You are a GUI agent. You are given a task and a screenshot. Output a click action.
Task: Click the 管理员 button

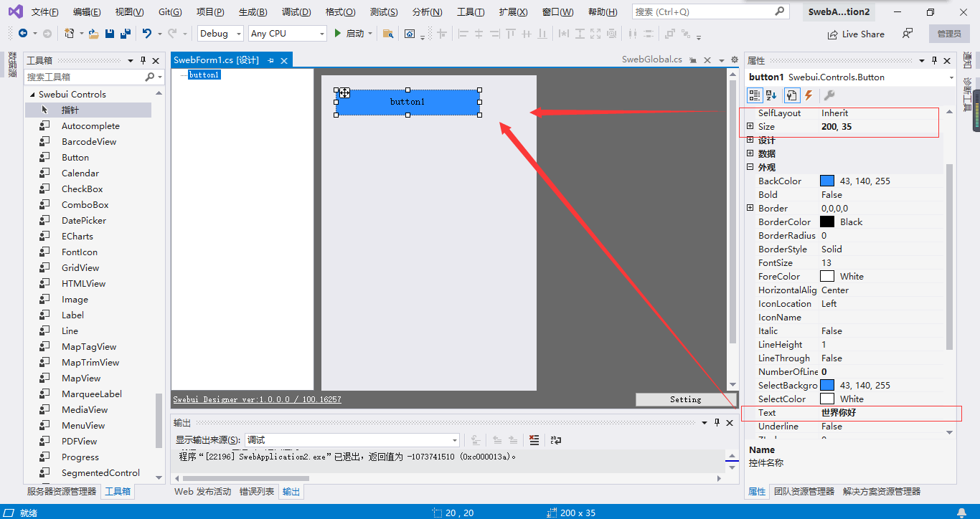coord(949,34)
